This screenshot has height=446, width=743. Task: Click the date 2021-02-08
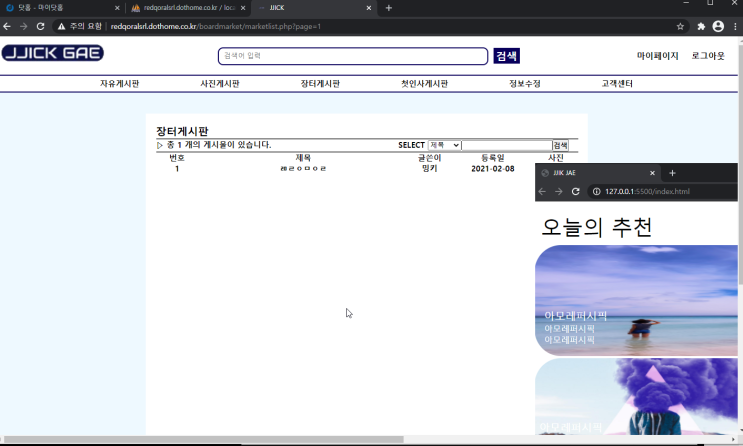pyautogui.click(x=493, y=169)
